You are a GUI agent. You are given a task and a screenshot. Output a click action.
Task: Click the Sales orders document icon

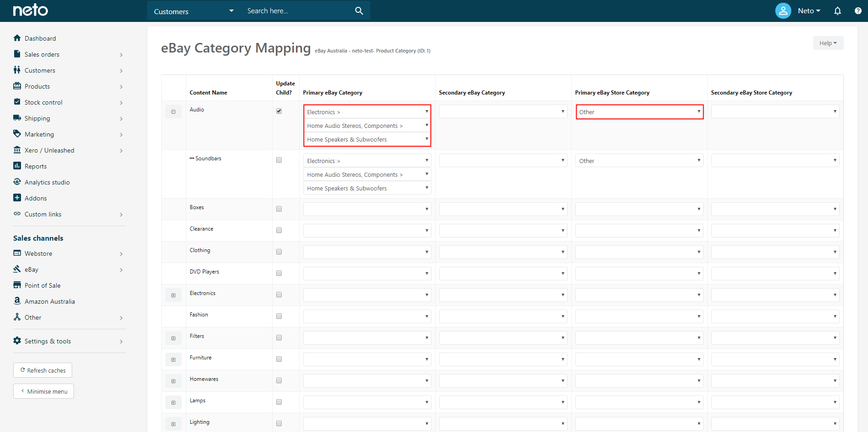tap(17, 54)
